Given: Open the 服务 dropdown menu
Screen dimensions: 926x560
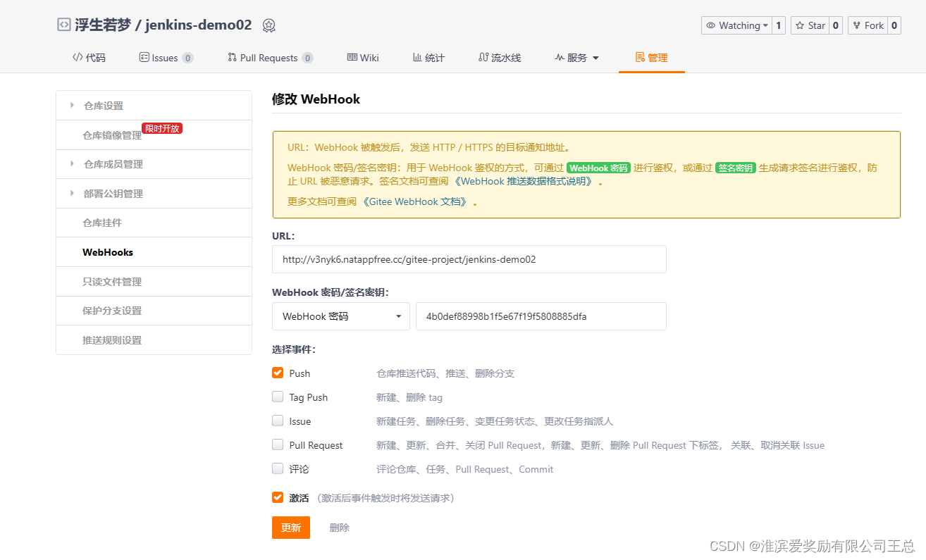Looking at the screenshot, I should (x=576, y=57).
